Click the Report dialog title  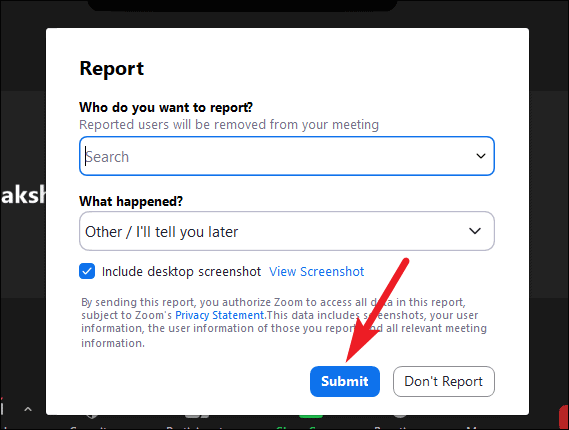112,68
